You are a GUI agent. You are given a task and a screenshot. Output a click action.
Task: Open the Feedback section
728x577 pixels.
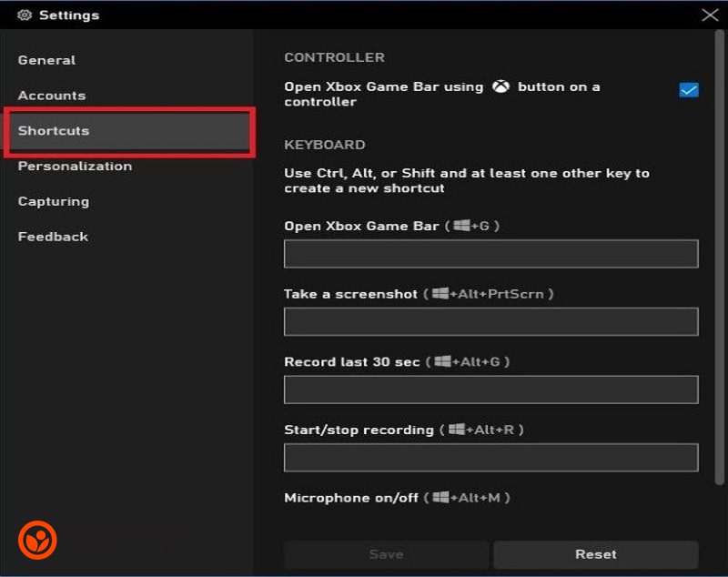click(53, 237)
